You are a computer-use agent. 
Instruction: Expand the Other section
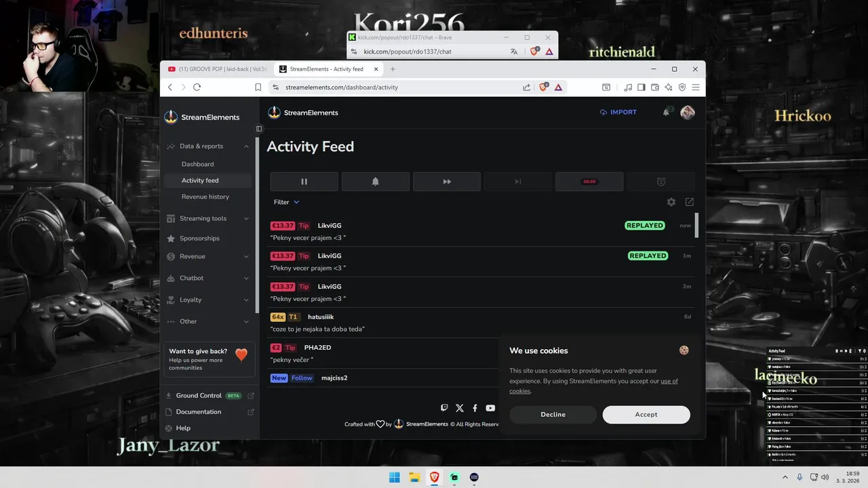(208, 321)
